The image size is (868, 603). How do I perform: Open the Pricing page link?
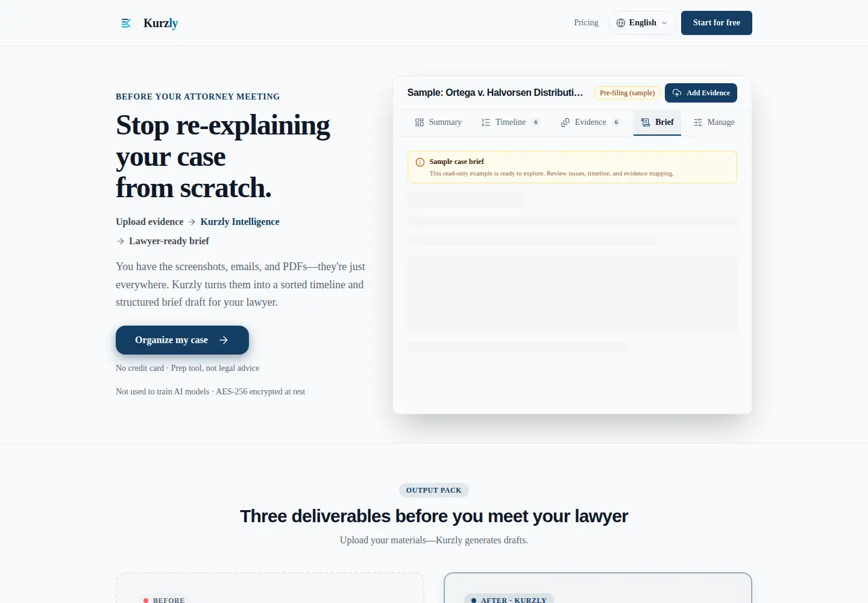pyautogui.click(x=586, y=22)
